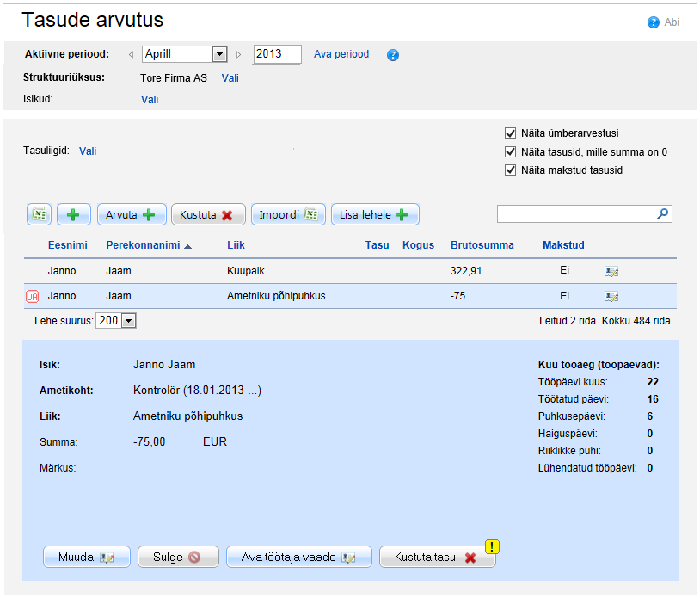Uncheck Näita tasusid, mille summa on 0

point(511,152)
